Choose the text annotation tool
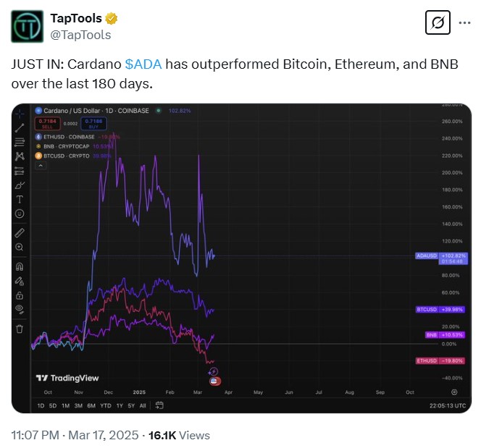Viewport: 481px width, 448px height. pyautogui.click(x=20, y=199)
